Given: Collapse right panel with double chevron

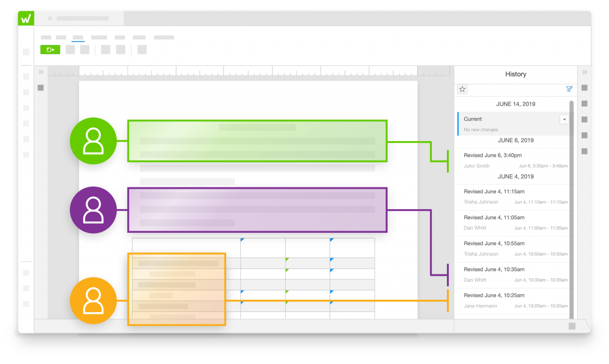Looking at the screenshot, I should click(584, 72).
